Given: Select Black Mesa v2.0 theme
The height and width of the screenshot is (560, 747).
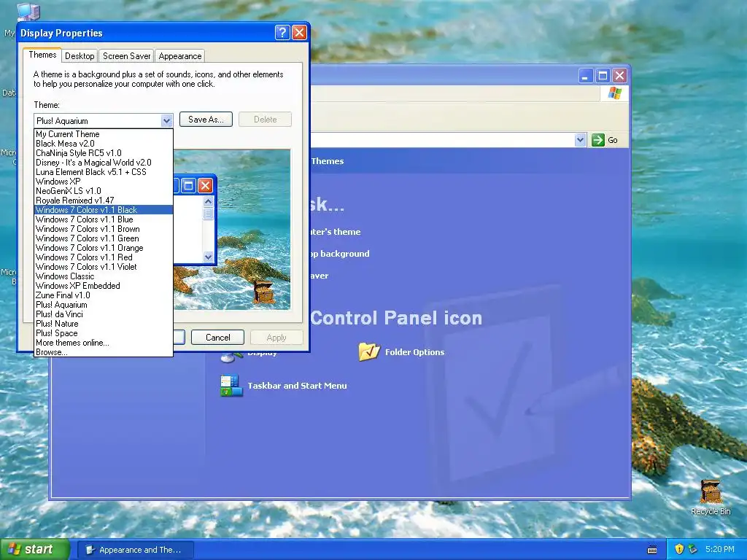Looking at the screenshot, I should [x=104, y=144].
